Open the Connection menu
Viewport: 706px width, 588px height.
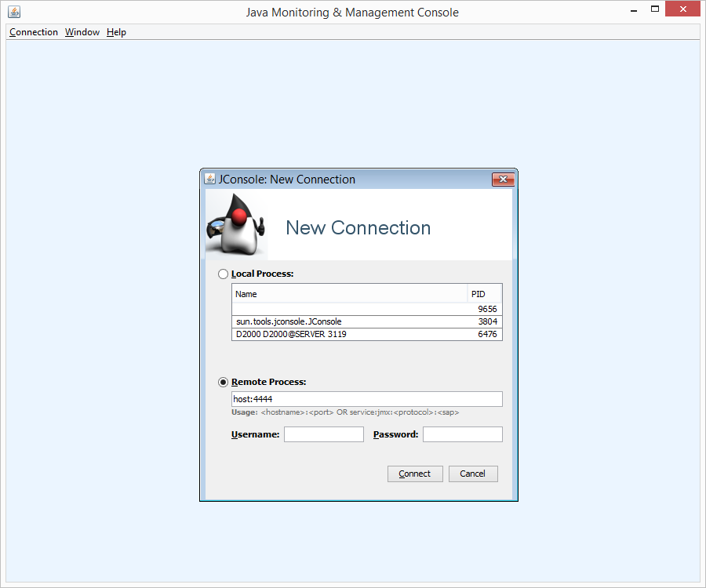point(33,32)
